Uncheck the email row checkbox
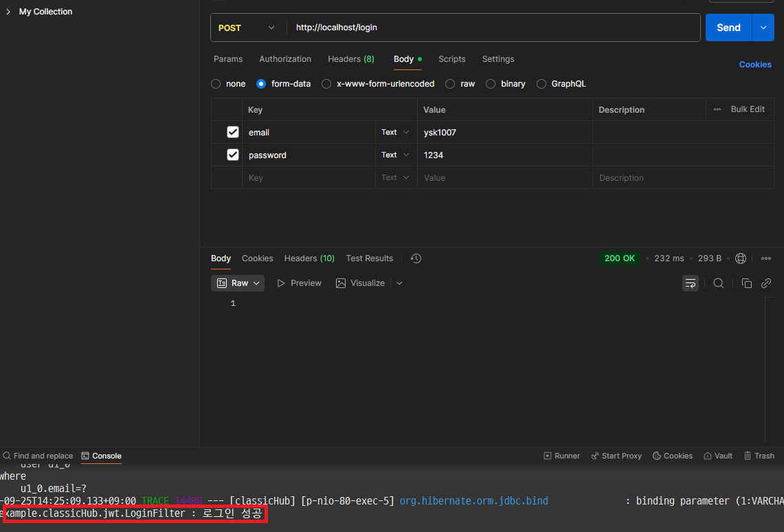 click(232, 132)
